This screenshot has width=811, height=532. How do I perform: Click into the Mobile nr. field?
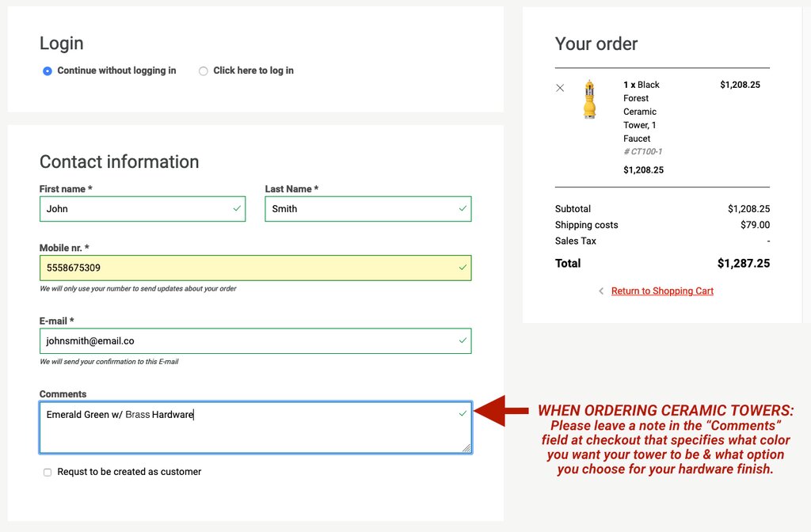point(246,268)
